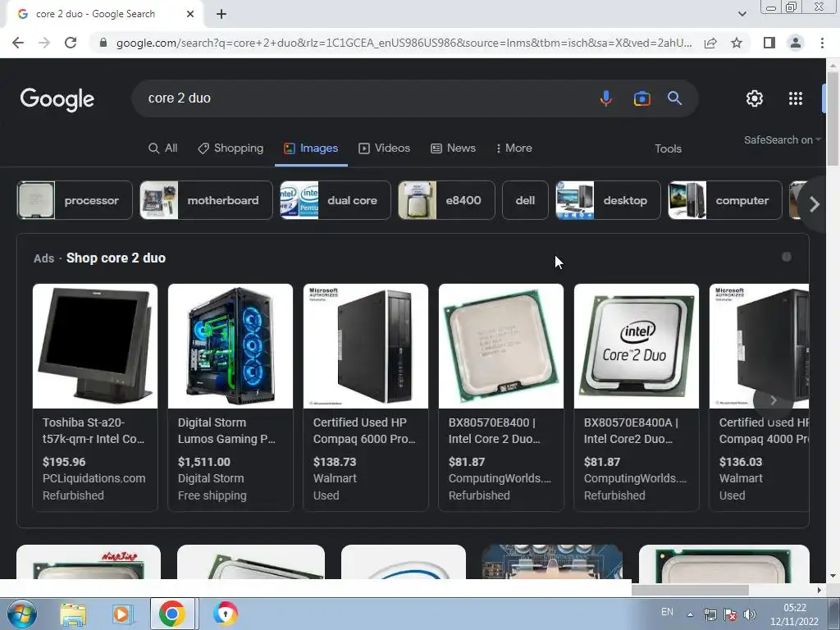Open Intel Core 2 Duo logo chip image

tap(637, 346)
